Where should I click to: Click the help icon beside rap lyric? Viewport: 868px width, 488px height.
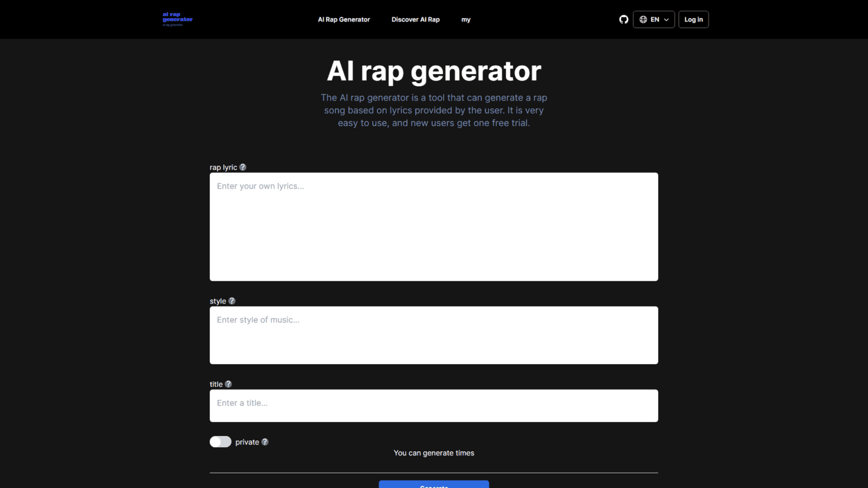tap(243, 167)
